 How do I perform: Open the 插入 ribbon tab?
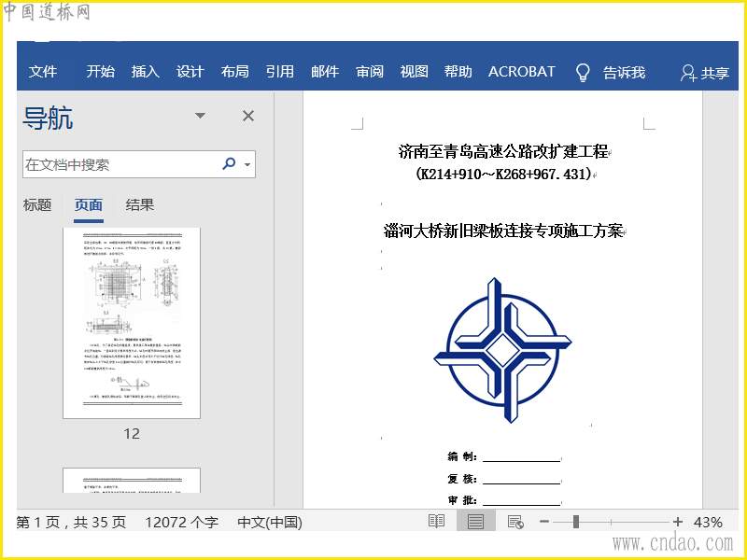click(x=146, y=72)
